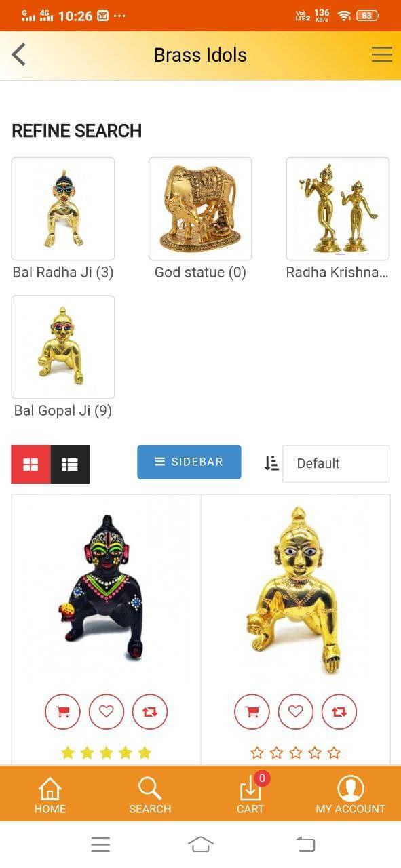The width and height of the screenshot is (401, 868).
Task: Open the hamburger menu icon
Action: (381, 55)
